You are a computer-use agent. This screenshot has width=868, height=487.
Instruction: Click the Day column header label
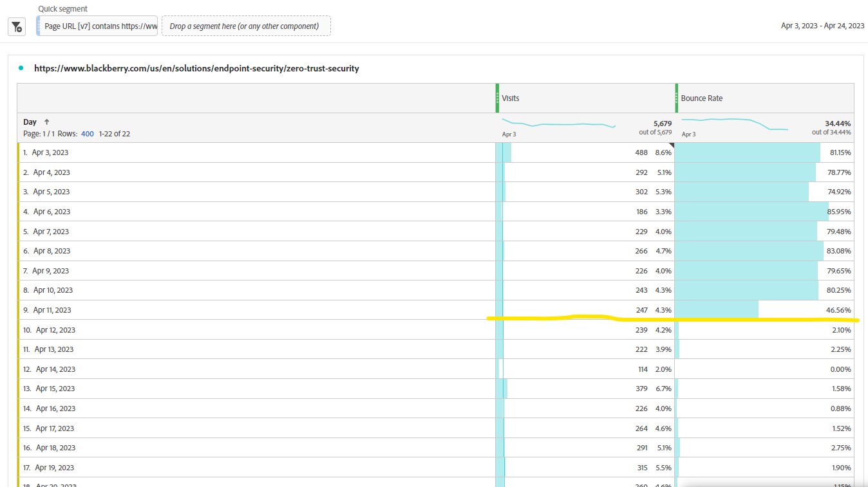pos(30,122)
